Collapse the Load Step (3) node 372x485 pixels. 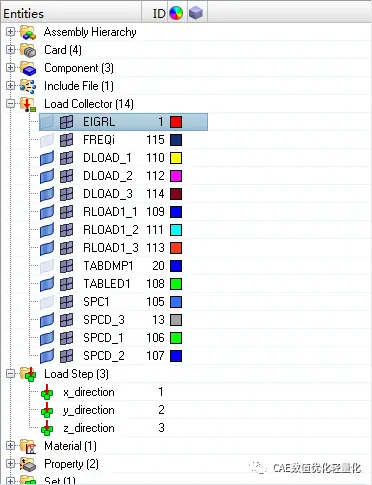[10, 374]
